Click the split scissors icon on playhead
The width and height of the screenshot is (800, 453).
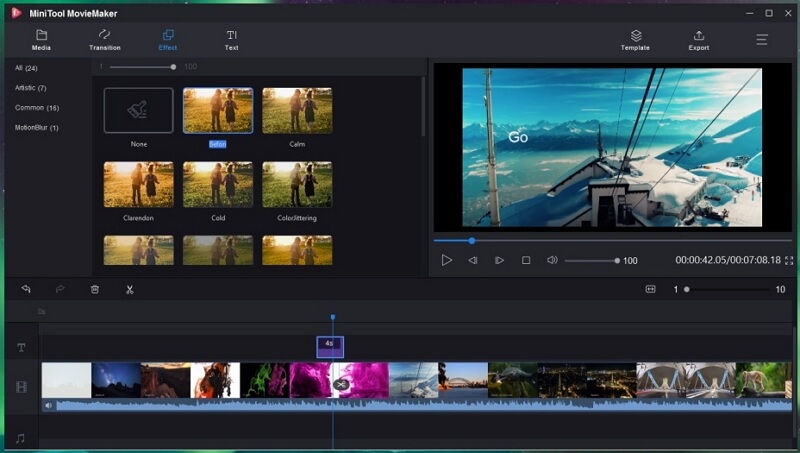(x=341, y=385)
